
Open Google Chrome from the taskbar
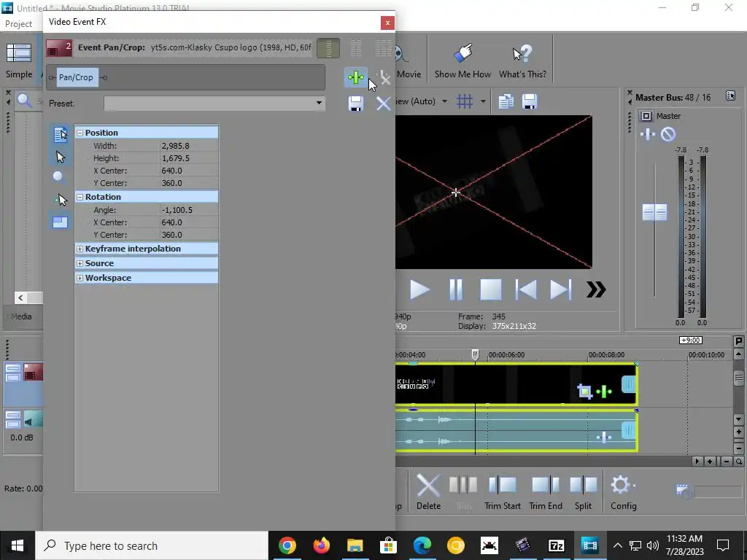pyautogui.click(x=287, y=545)
